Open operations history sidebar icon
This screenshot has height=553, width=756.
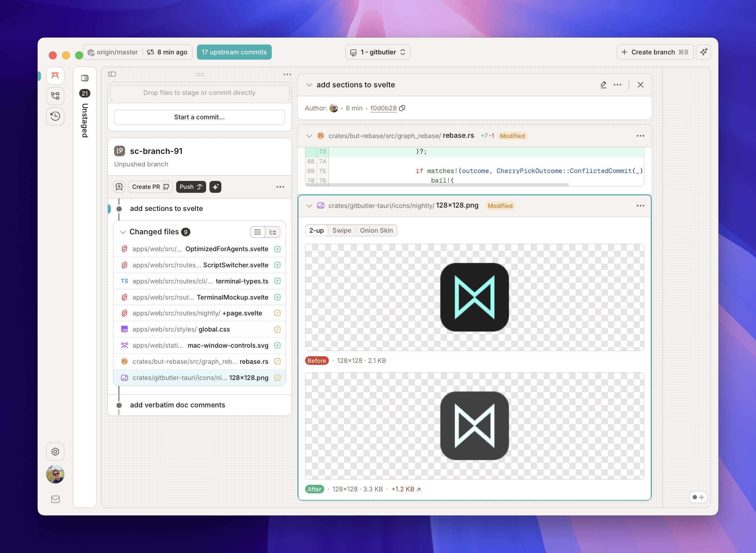pos(55,116)
